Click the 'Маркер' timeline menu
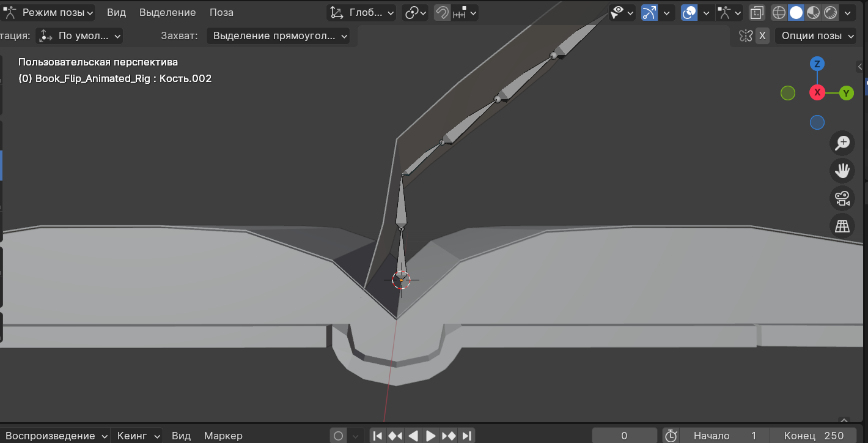The image size is (868, 443). pos(223,436)
